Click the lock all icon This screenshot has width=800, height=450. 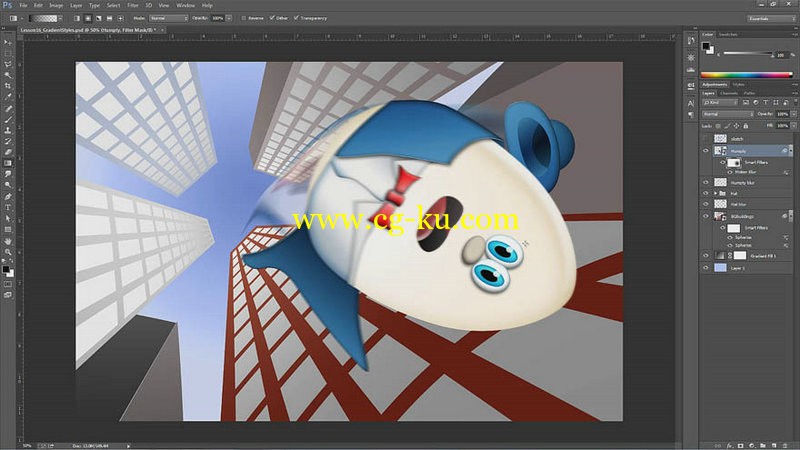tap(745, 126)
